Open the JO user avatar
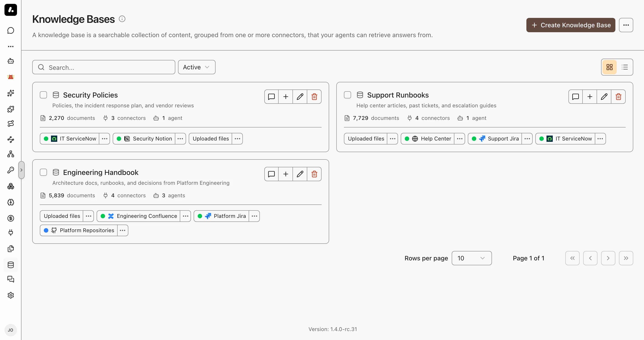The image size is (644, 340). tap(11, 330)
